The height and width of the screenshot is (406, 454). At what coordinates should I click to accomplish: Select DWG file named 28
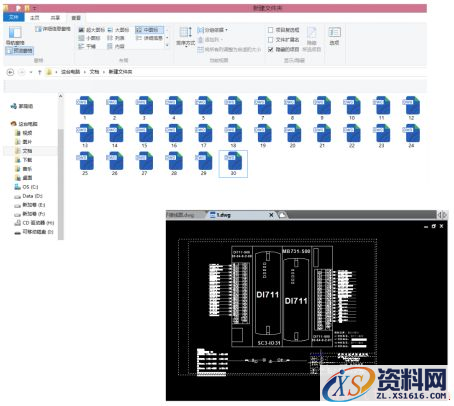point(174,163)
